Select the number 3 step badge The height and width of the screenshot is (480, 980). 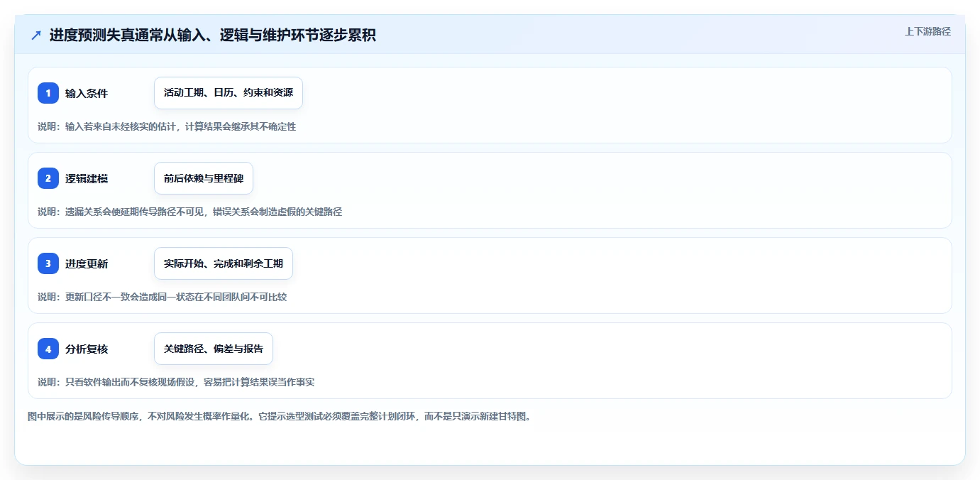point(48,263)
